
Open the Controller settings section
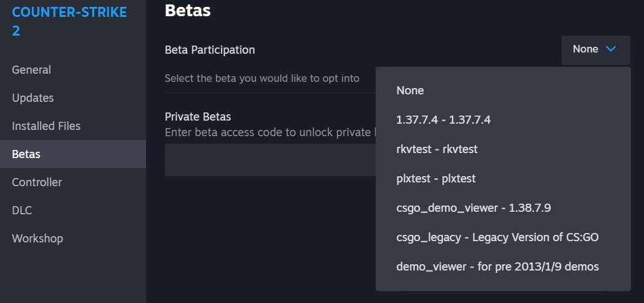pos(37,182)
